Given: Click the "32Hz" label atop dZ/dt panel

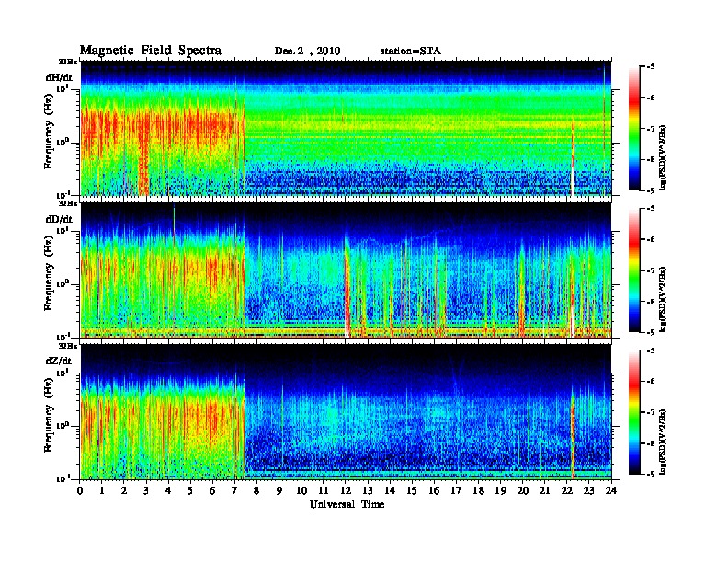Looking at the screenshot, I should [x=68, y=346].
